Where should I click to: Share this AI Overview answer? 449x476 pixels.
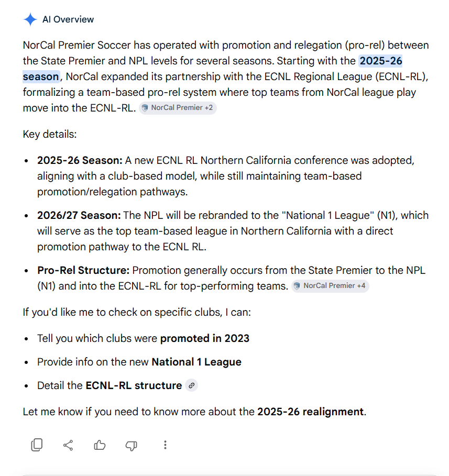(x=68, y=445)
